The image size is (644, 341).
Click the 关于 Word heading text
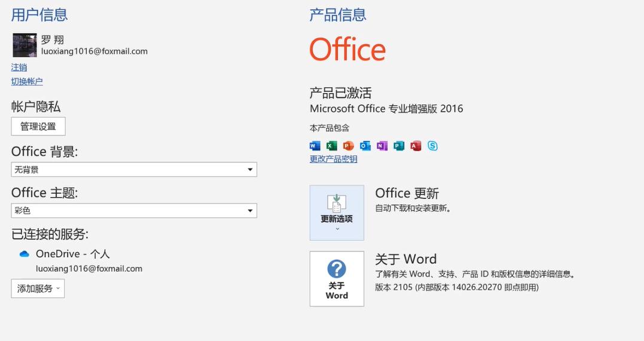pyautogui.click(x=406, y=259)
